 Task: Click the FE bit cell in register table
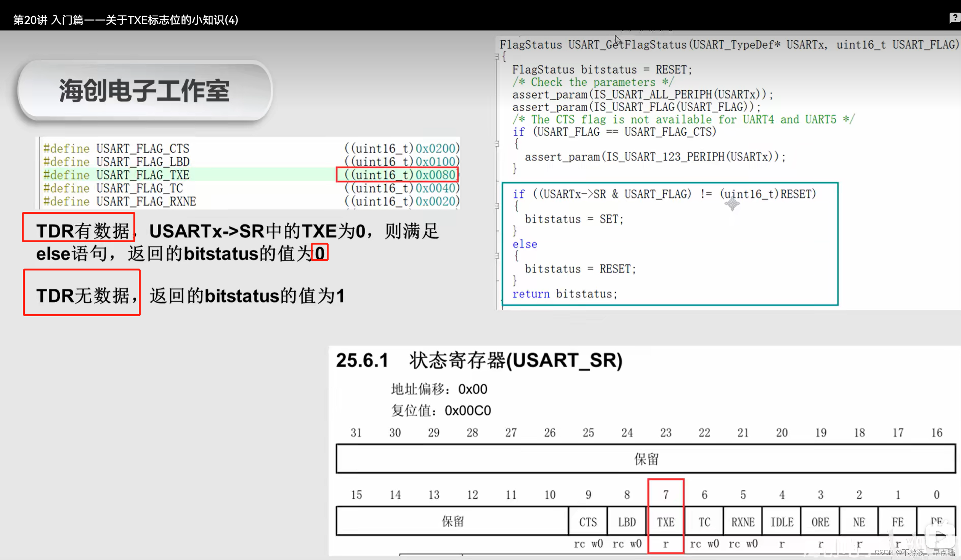[897, 521]
